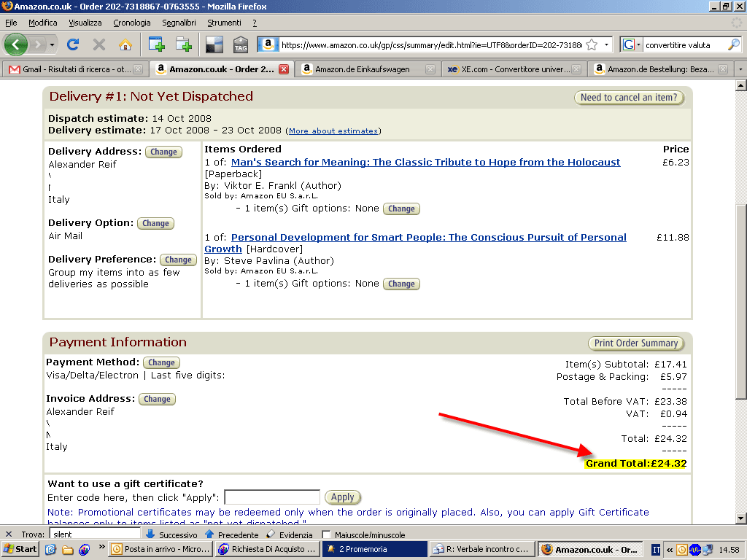This screenshot has width=747, height=560.
Task: Apply the gift certificate code
Action: 343,497
